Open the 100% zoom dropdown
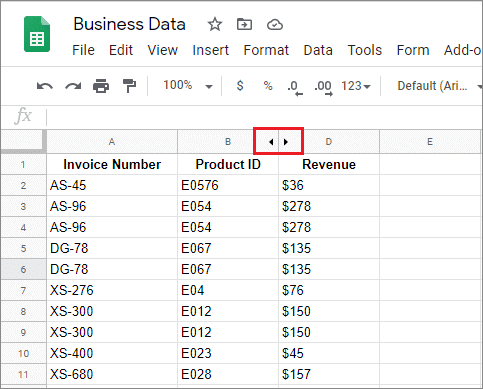The width and height of the screenshot is (483, 389). (x=187, y=85)
